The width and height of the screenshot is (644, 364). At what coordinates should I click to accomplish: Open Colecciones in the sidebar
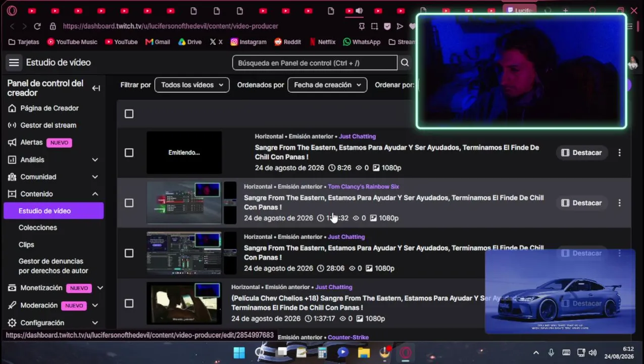tap(38, 227)
